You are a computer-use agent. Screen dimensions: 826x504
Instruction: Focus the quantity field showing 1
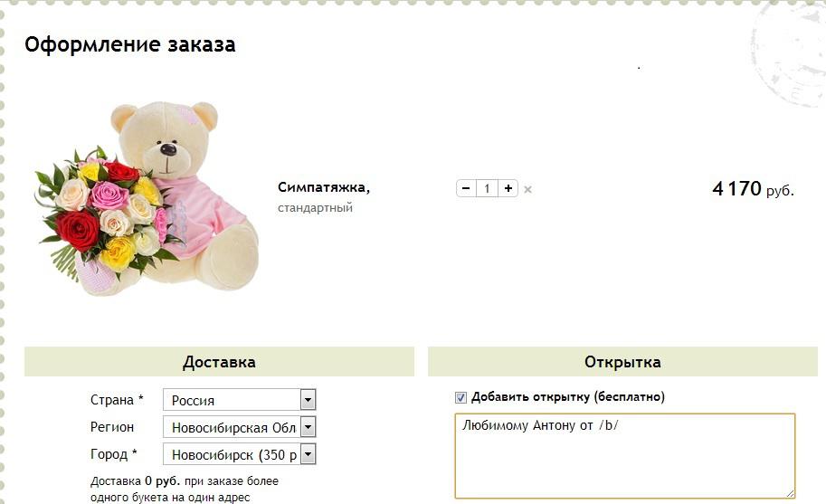tap(488, 188)
